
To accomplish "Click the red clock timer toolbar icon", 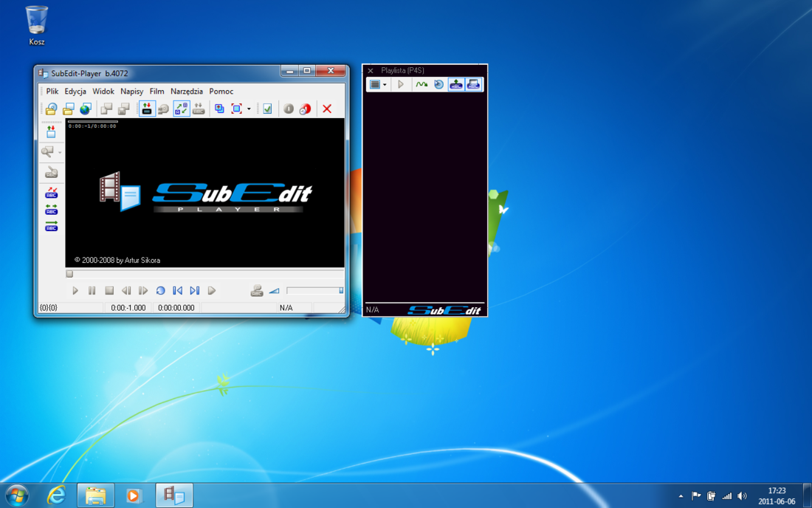I will click(x=306, y=109).
